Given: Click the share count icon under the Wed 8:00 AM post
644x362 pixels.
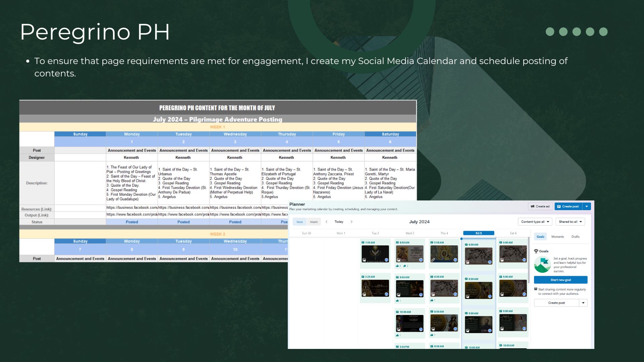Looking at the screenshot, I should click(405, 266).
